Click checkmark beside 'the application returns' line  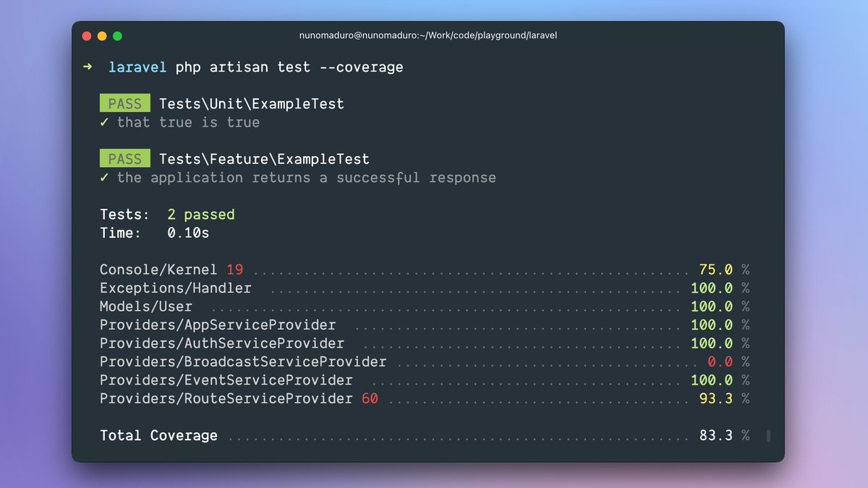[105, 177]
